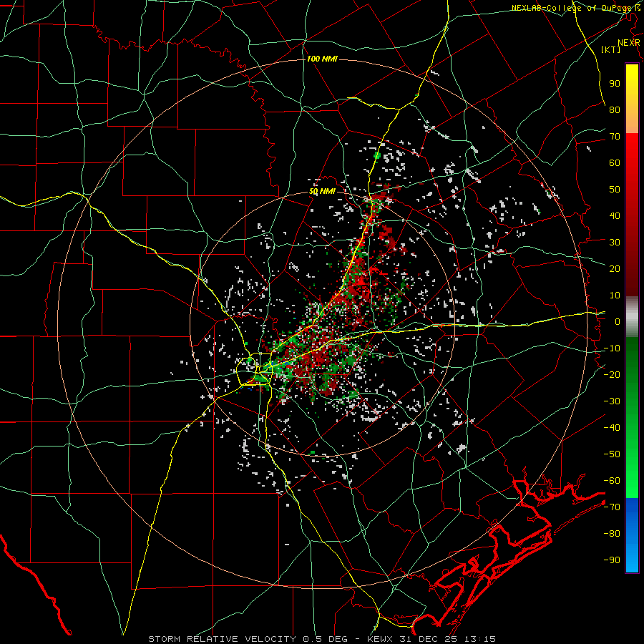Image resolution: width=644 pixels, height=644 pixels.
Task: Click the gray zero-velocity segment of the color bar
Action: point(632,316)
